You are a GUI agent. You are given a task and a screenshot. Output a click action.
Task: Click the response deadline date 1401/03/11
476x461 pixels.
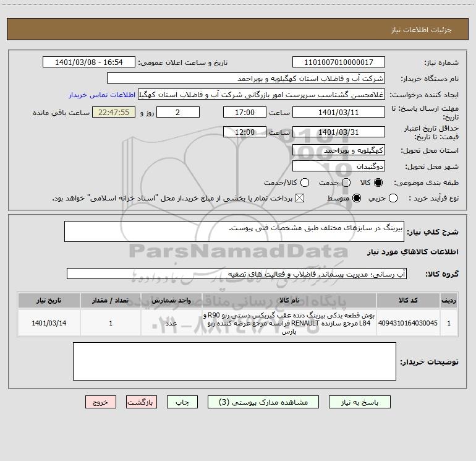pos(339,112)
